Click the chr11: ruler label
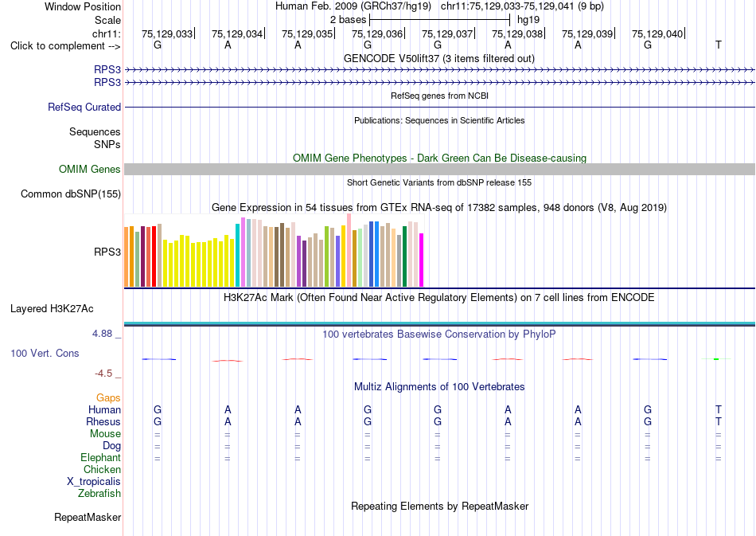The image size is (756, 536). [107, 33]
